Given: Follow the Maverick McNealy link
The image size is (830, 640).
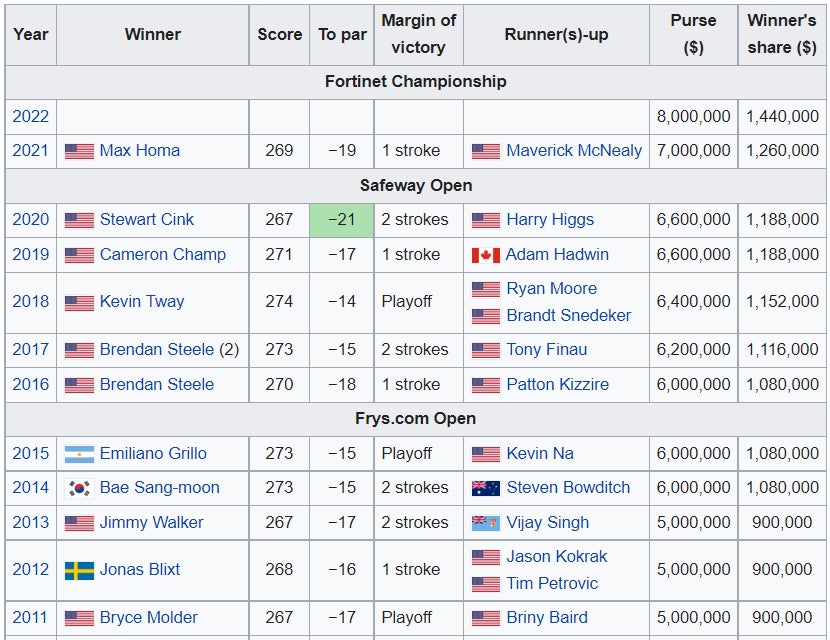Looking at the screenshot, I should tap(574, 151).
